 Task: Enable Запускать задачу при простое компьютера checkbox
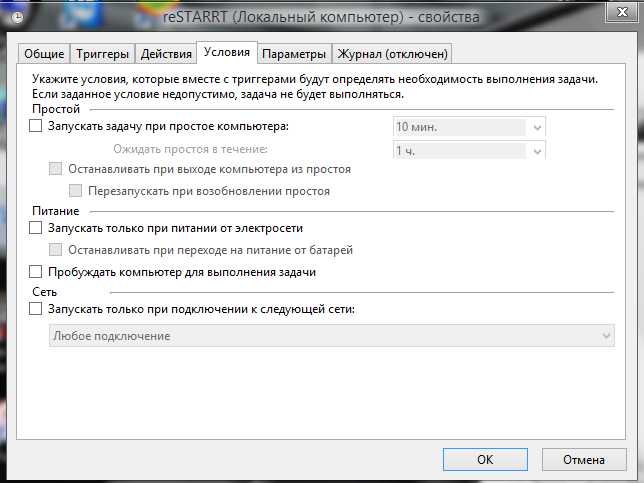tap(37, 127)
